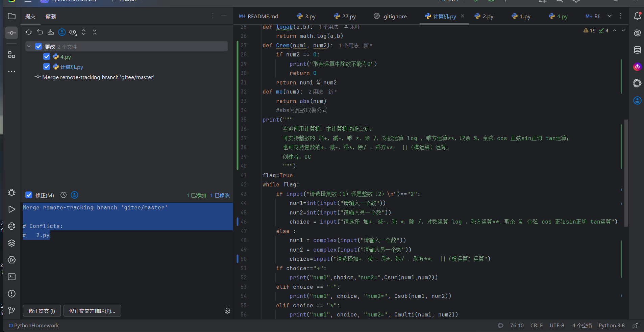Open the Database tool window
This screenshot has width=644, height=332.
637,50
